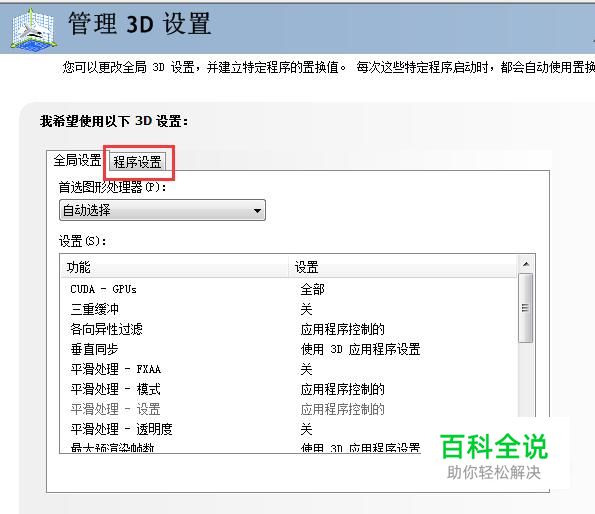Click 关 value next to 平滑处理 - 透明度

point(306,429)
